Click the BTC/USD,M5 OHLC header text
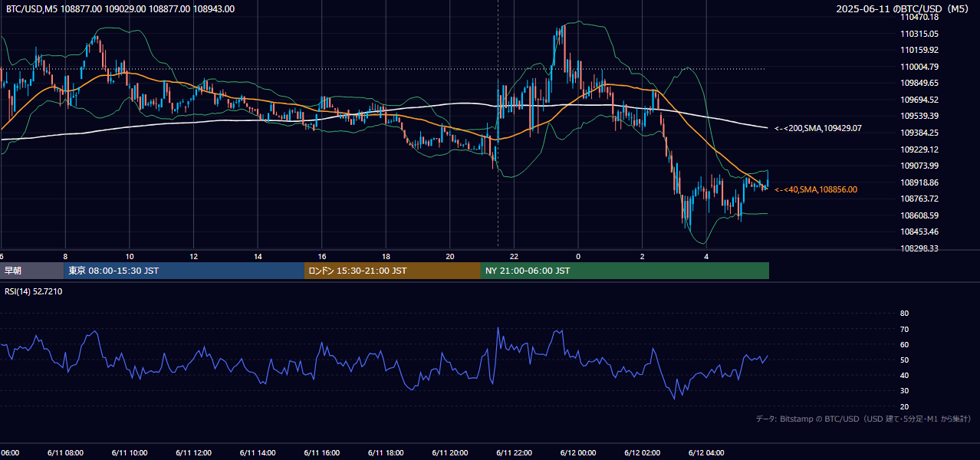The image size is (980, 460). coord(120,9)
